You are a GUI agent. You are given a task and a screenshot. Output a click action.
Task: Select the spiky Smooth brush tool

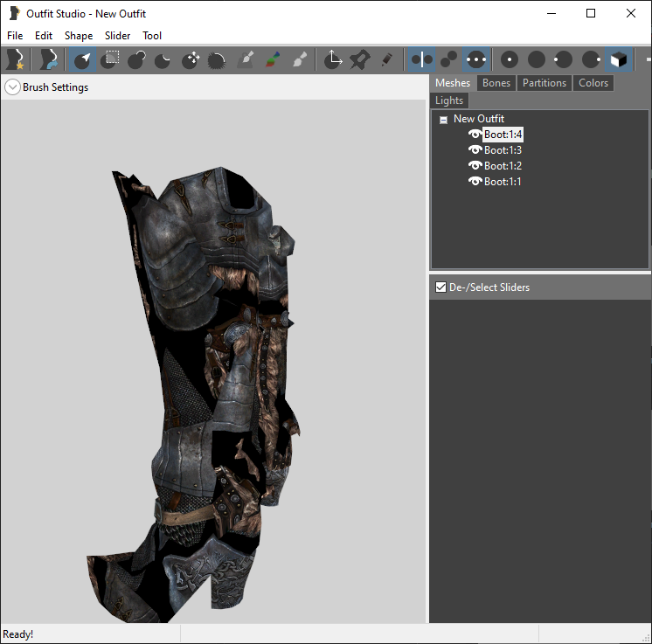coord(217,59)
